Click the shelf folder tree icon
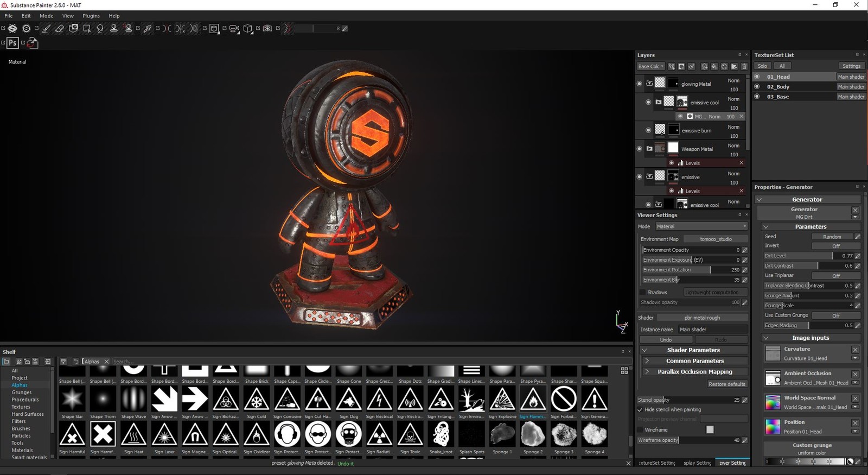 point(6,362)
